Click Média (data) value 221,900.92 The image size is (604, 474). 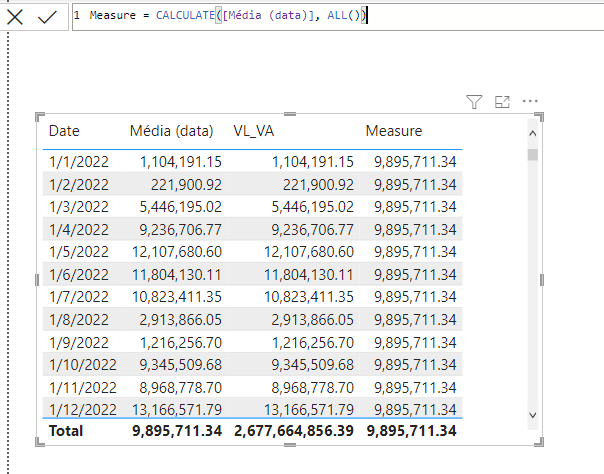coord(186,185)
